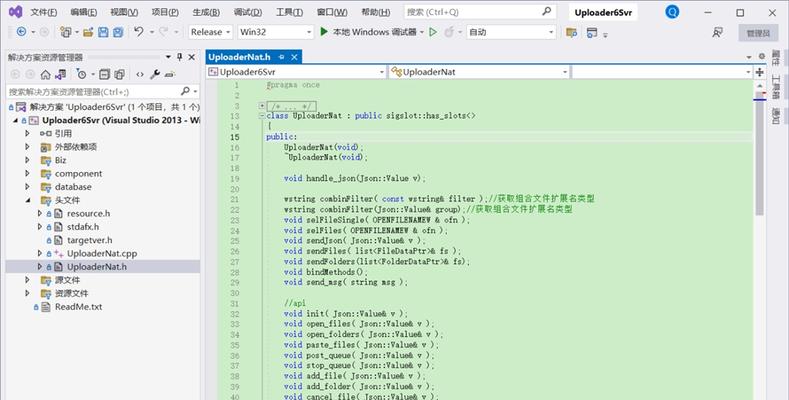
Task: Expand the 引用 node
Action: click(x=28, y=133)
